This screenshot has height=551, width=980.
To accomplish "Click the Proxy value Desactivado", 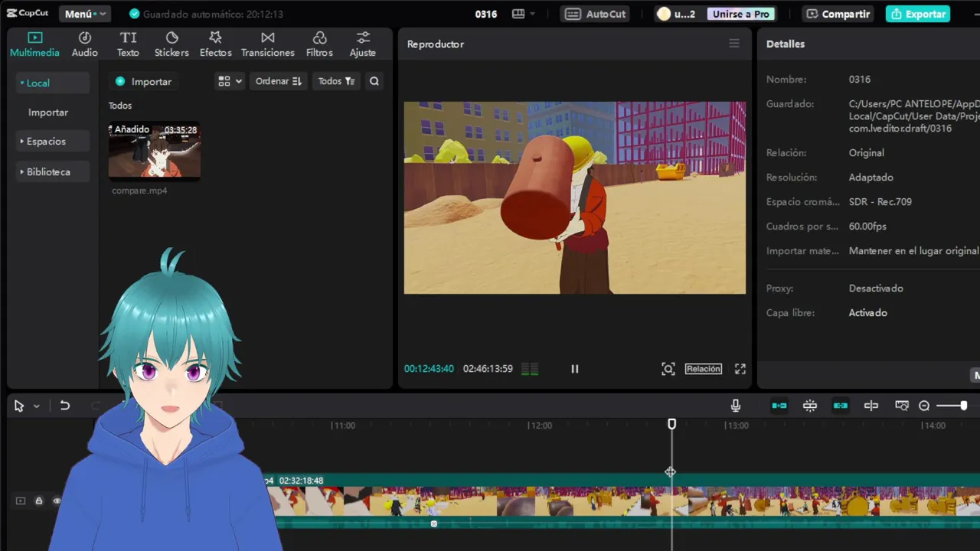I will [876, 289].
